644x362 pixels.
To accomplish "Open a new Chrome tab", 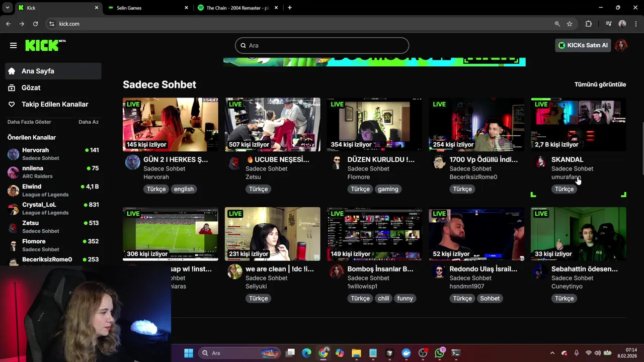I will [289, 8].
